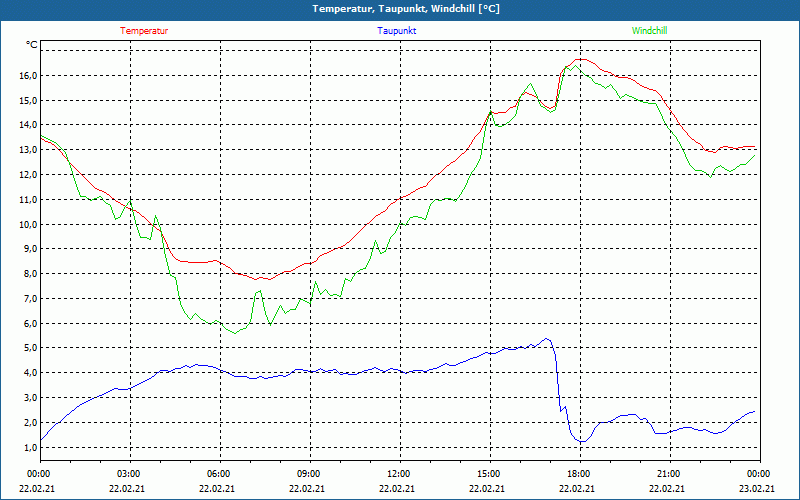Image resolution: width=800 pixels, height=500 pixels.
Task: Click the 2,0 y-axis value
Action: click(x=31, y=423)
